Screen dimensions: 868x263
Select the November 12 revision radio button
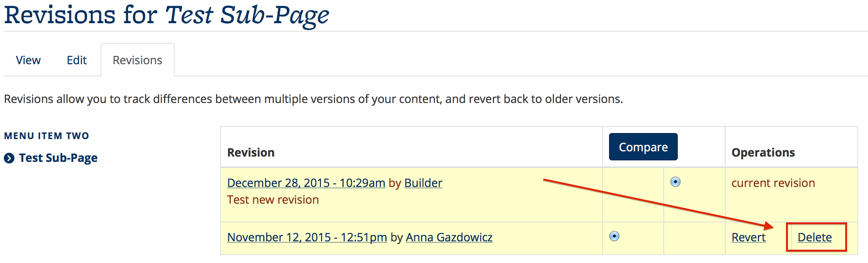tap(614, 236)
